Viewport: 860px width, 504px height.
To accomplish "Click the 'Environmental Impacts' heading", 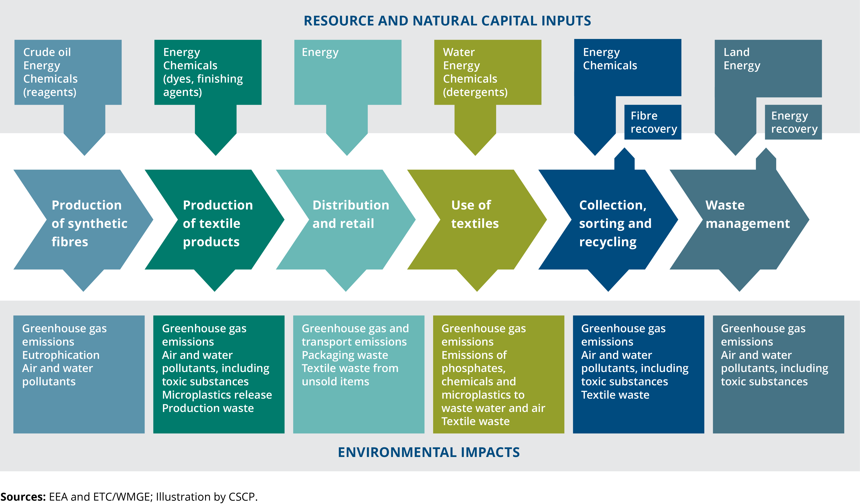I will pyautogui.click(x=429, y=452).
